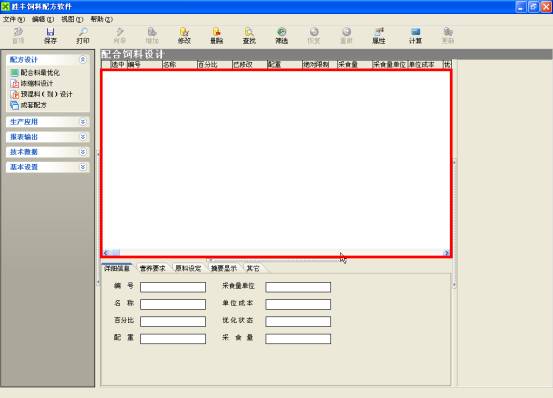The width and height of the screenshot is (553, 398).
Task: Click the 删除 delete toolbar icon
Action: (x=217, y=36)
